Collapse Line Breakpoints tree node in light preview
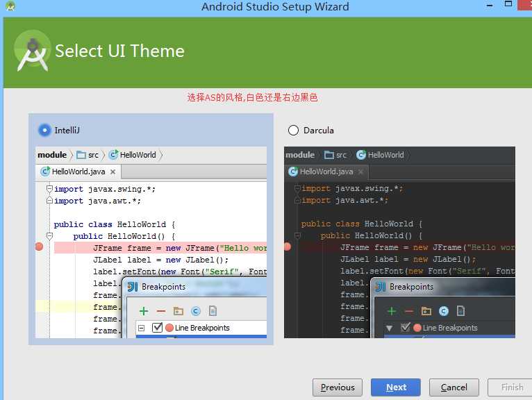Viewport: 532px width, 400px height. coord(142,328)
